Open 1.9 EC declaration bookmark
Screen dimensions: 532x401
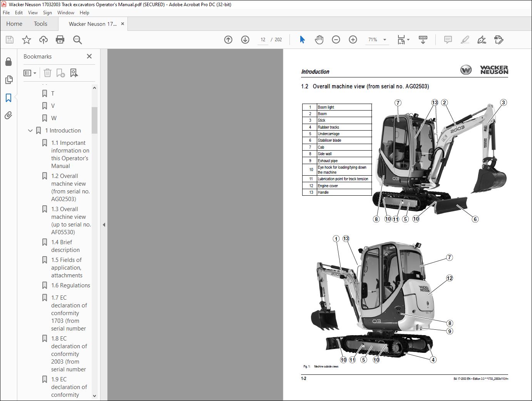tap(69, 387)
